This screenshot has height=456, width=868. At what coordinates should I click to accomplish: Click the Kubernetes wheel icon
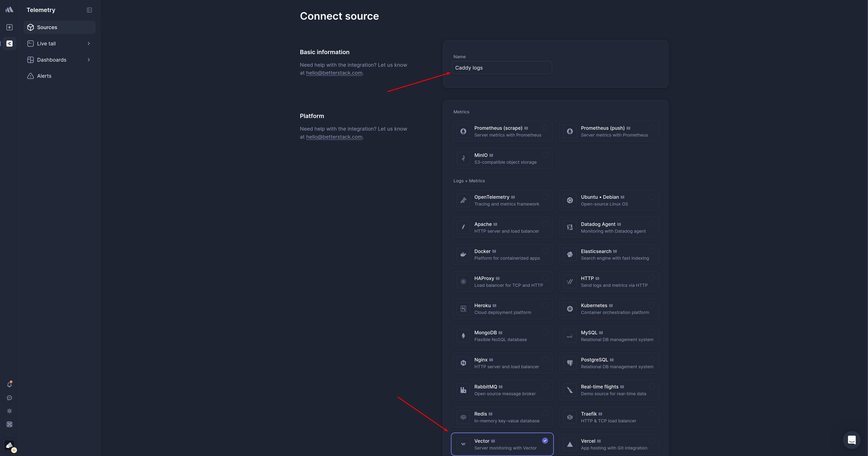pos(570,309)
